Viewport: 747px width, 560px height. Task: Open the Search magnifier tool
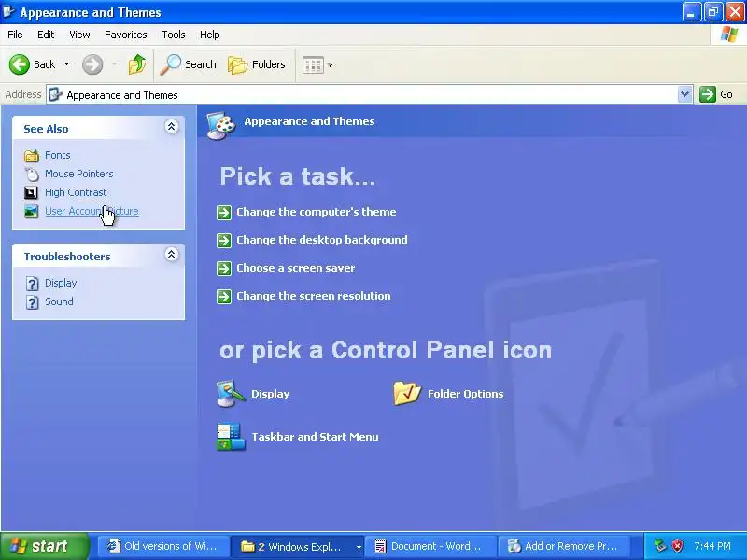point(189,64)
